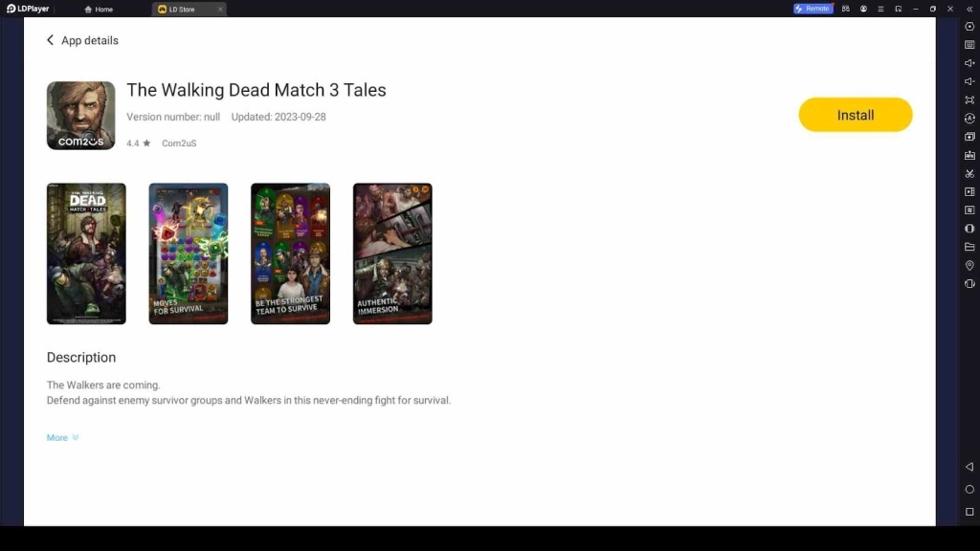Open LDPlayer settings from the sidebar
The width and height of the screenshot is (980, 551).
point(969,26)
